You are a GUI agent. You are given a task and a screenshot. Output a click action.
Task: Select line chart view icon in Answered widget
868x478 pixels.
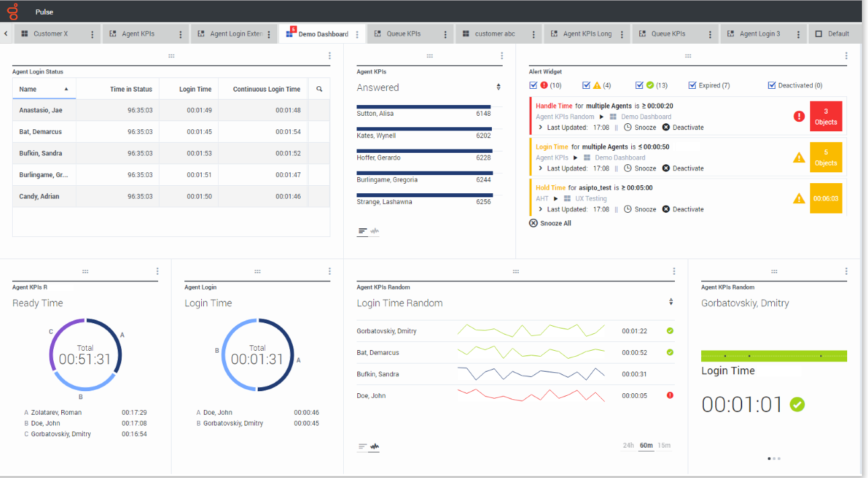pos(375,231)
